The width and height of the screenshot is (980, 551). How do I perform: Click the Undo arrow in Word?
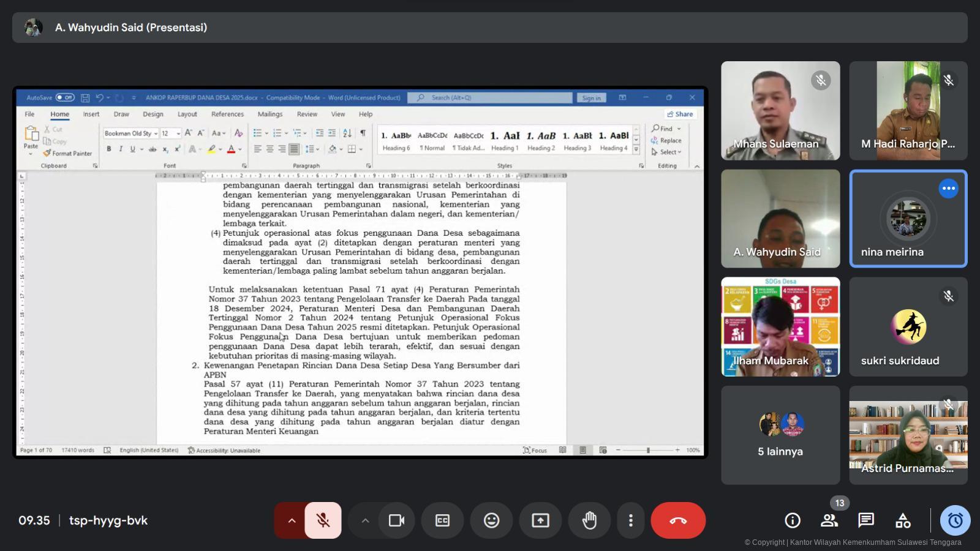pyautogui.click(x=99, y=98)
